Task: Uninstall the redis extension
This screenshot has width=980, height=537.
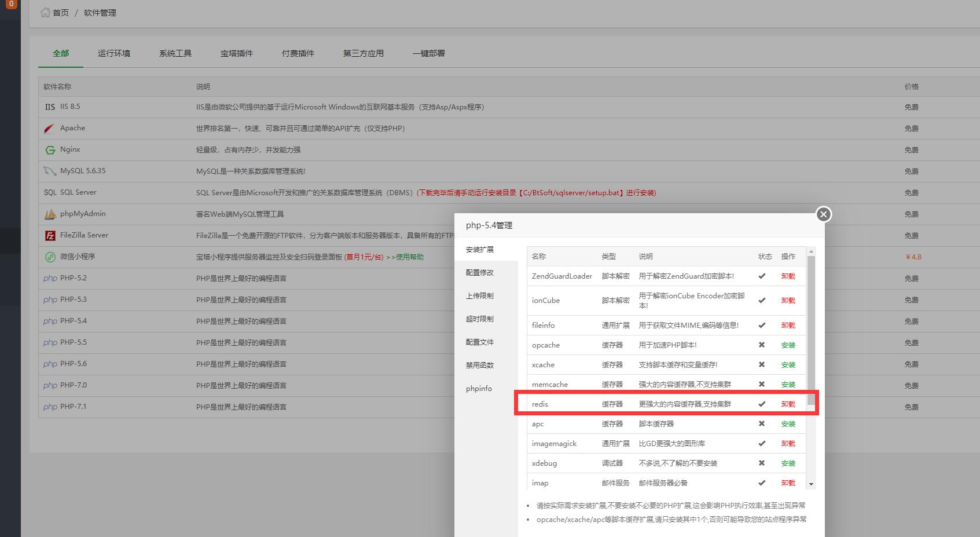Action: tap(788, 404)
